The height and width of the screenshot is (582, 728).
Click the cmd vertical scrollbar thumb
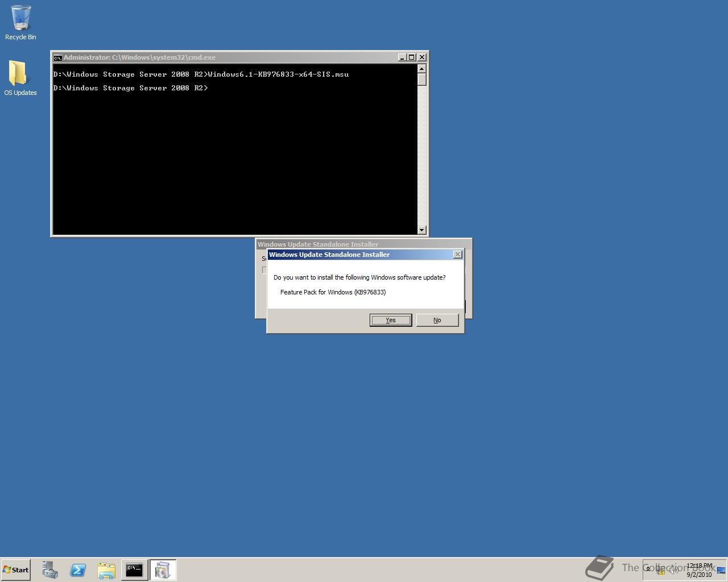tap(421, 80)
